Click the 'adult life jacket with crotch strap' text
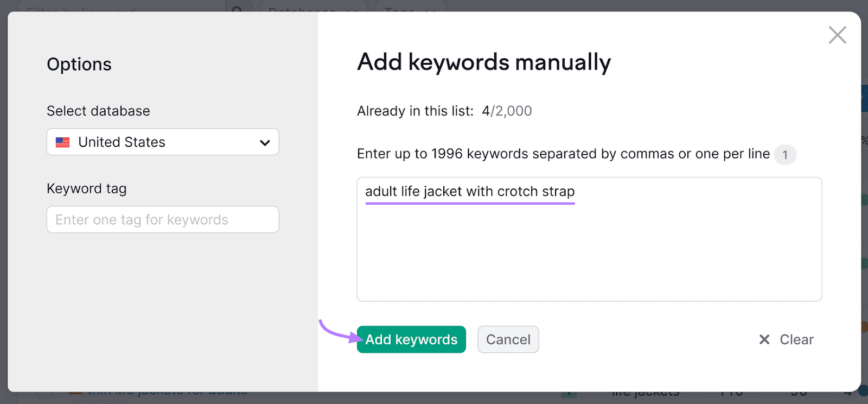The width and height of the screenshot is (868, 404). [470, 192]
